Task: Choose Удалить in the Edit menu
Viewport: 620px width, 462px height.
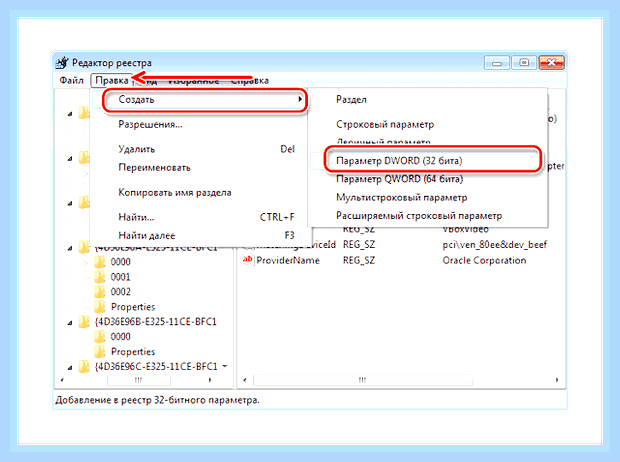Action: coord(136,149)
